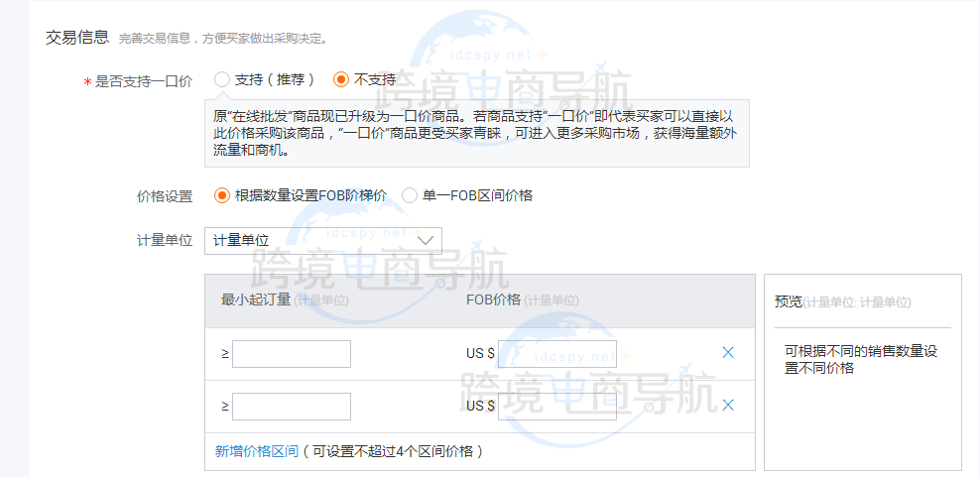Click first row FOB price US$ field
The height and width of the screenshot is (477, 980).
point(556,354)
